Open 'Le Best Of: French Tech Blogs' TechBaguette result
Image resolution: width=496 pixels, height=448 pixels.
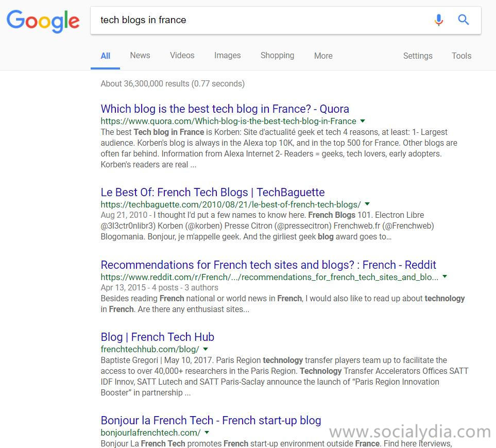point(213,192)
